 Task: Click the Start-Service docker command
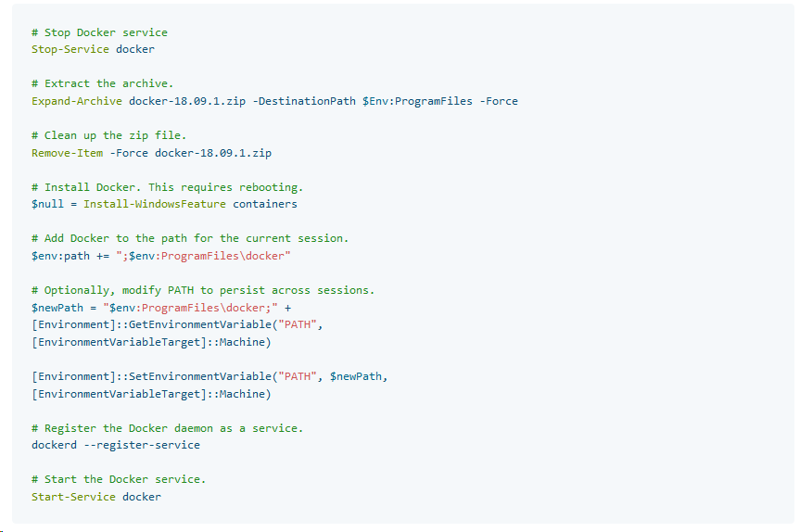(95, 497)
